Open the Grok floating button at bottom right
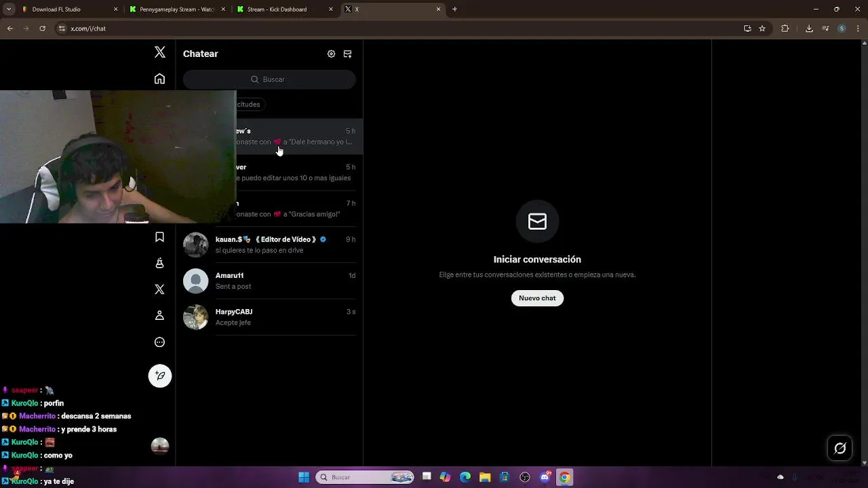The height and width of the screenshot is (488, 868). 840,448
